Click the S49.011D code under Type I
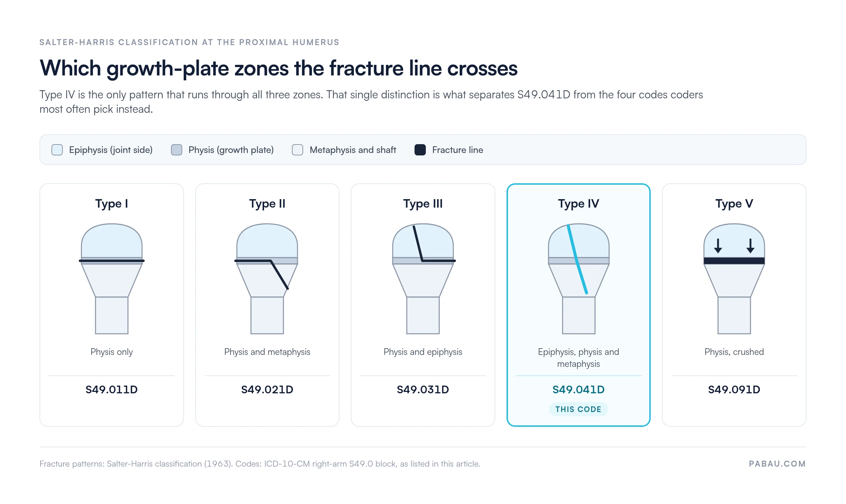 point(112,389)
